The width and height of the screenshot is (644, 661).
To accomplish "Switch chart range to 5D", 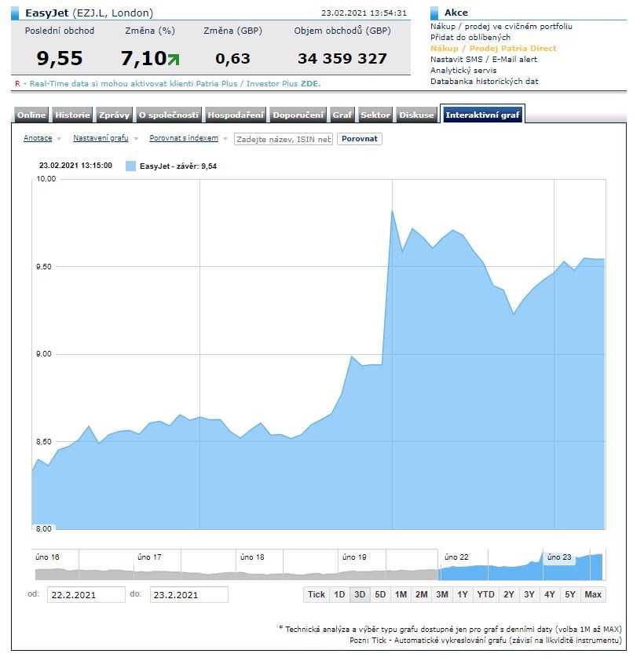I will tap(380, 594).
